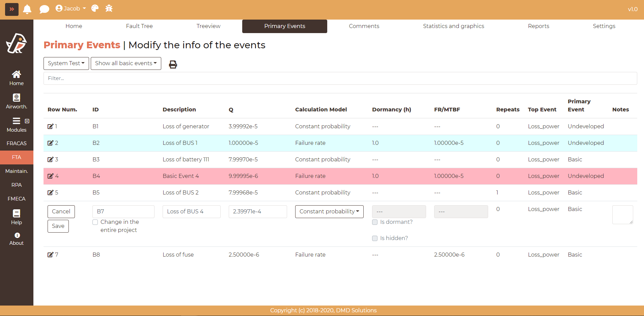Open the color theme palette icon

pos(95,8)
